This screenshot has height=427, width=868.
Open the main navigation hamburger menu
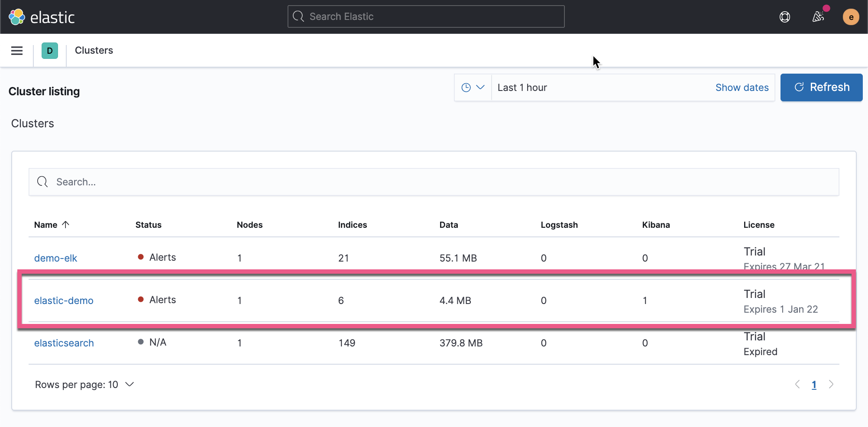[x=16, y=50]
